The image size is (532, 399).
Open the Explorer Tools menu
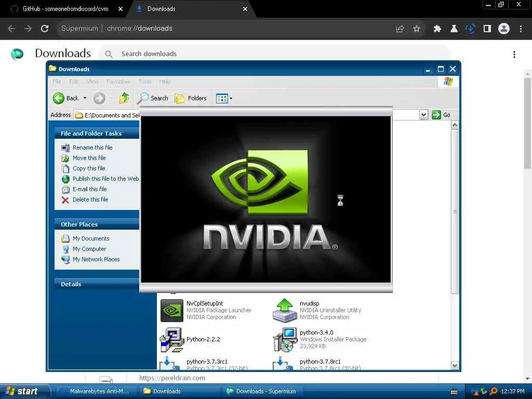point(145,82)
